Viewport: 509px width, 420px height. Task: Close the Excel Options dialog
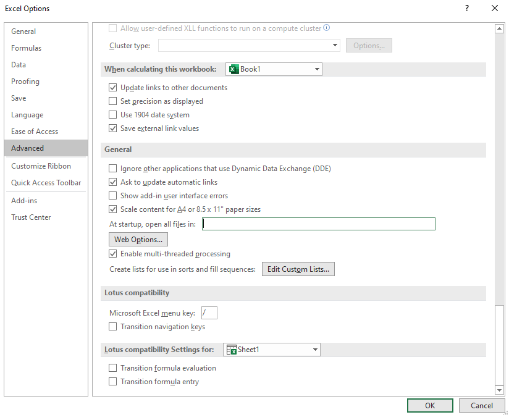(x=494, y=8)
